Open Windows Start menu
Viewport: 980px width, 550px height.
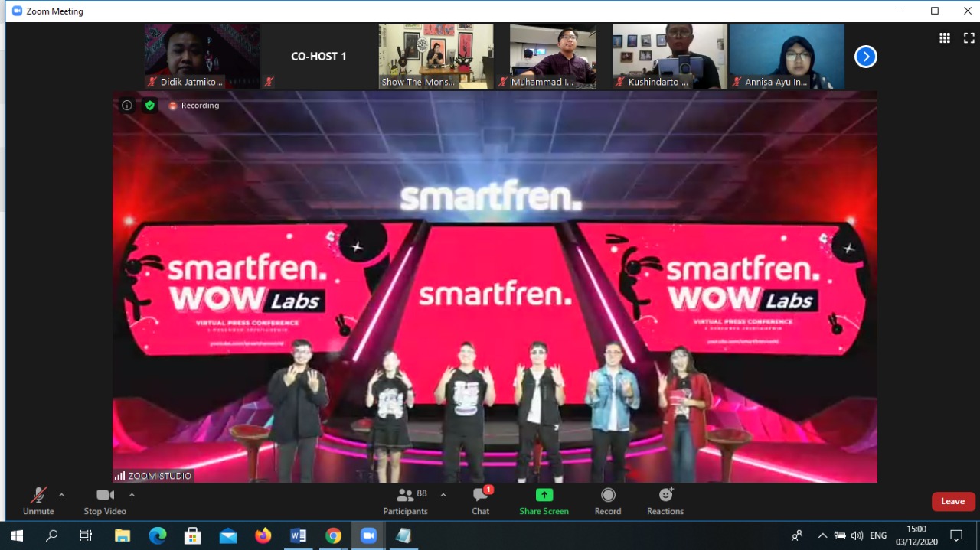click(x=17, y=535)
